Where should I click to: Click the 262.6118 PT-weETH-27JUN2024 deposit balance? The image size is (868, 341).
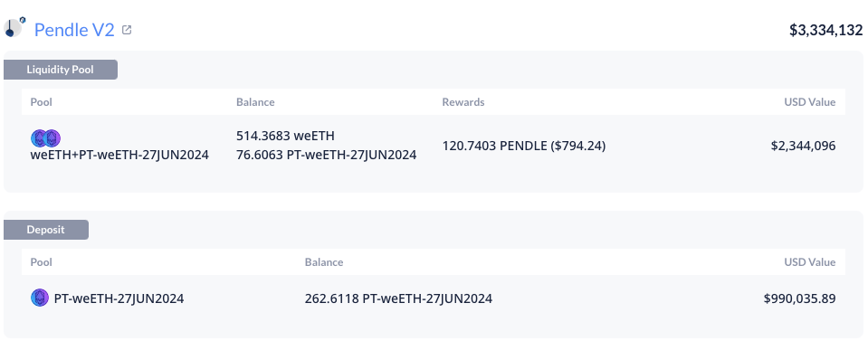pyautogui.click(x=398, y=298)
